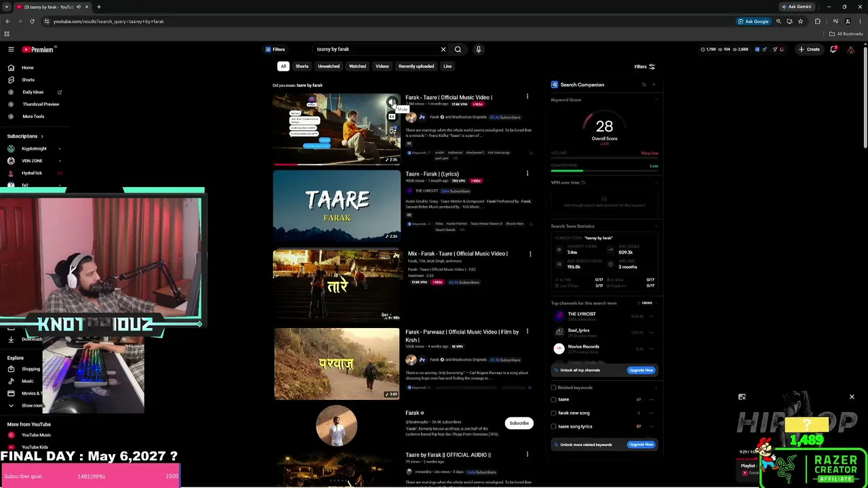
Task: Expand the Subscriptions section in the sidebar
Action: coord(25,136)
